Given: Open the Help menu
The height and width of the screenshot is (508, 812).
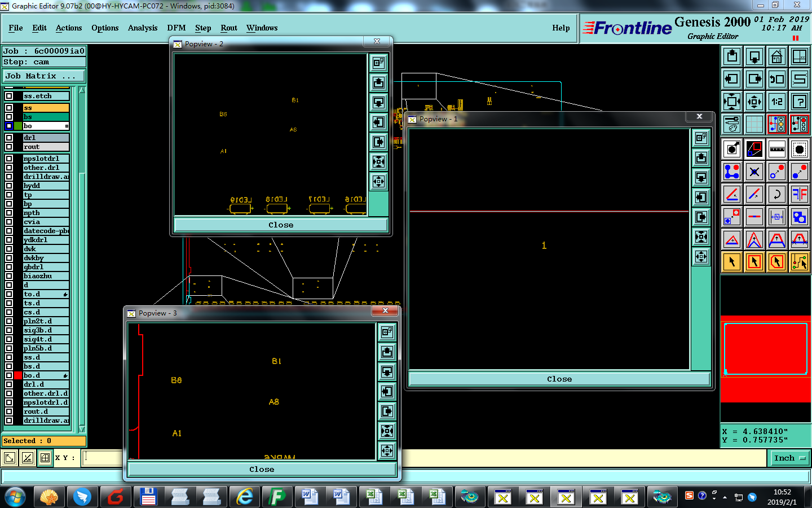Looking at the screenshot, I should (x=561, y=28).
